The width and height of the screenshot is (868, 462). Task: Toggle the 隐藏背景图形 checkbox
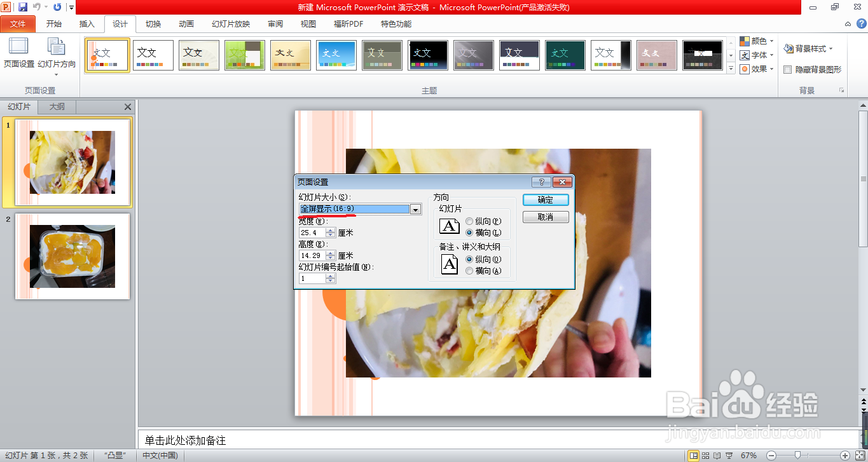point(788,69)
